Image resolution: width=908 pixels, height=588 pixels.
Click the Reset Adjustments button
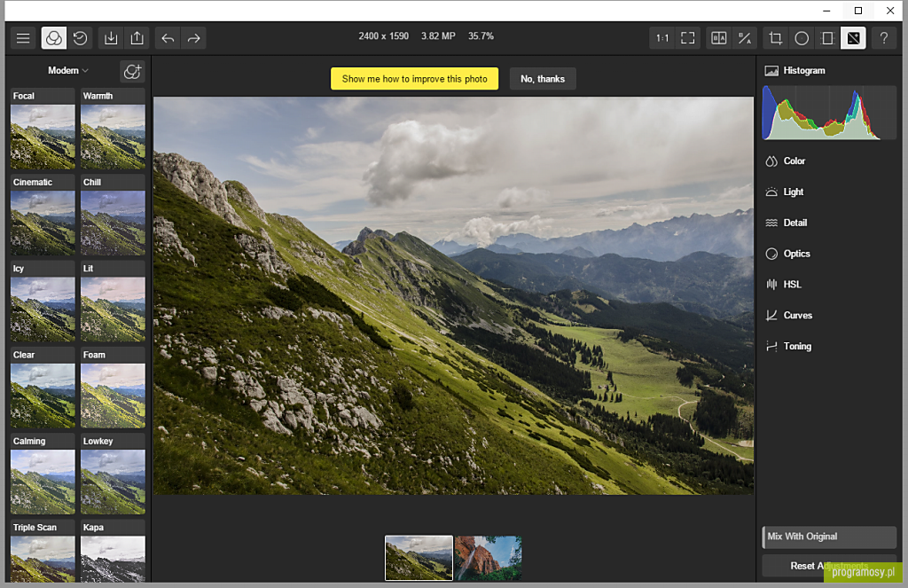click(829, 566)
